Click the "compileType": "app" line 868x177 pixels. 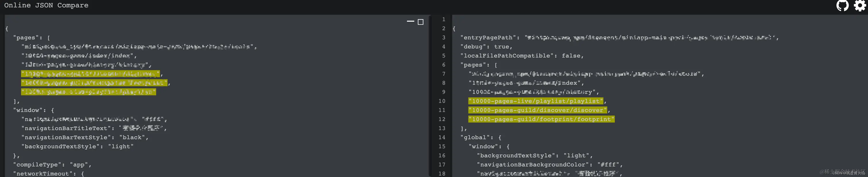[52, 165]
